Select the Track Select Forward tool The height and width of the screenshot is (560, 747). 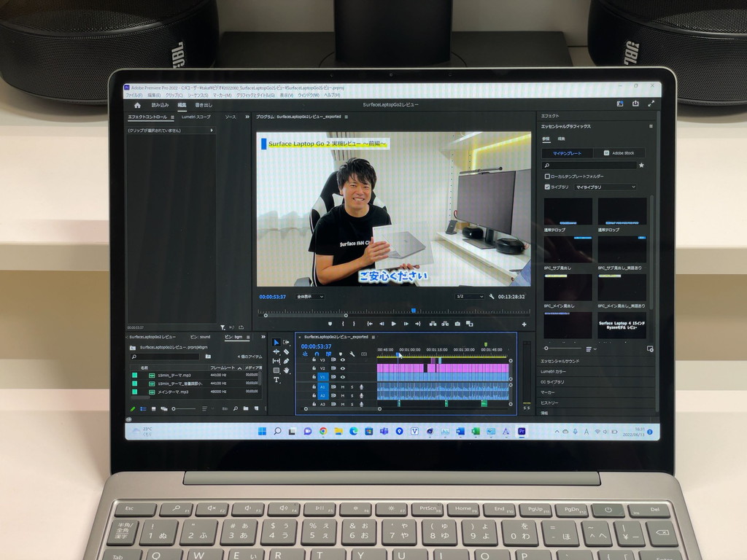pos(286,343)
